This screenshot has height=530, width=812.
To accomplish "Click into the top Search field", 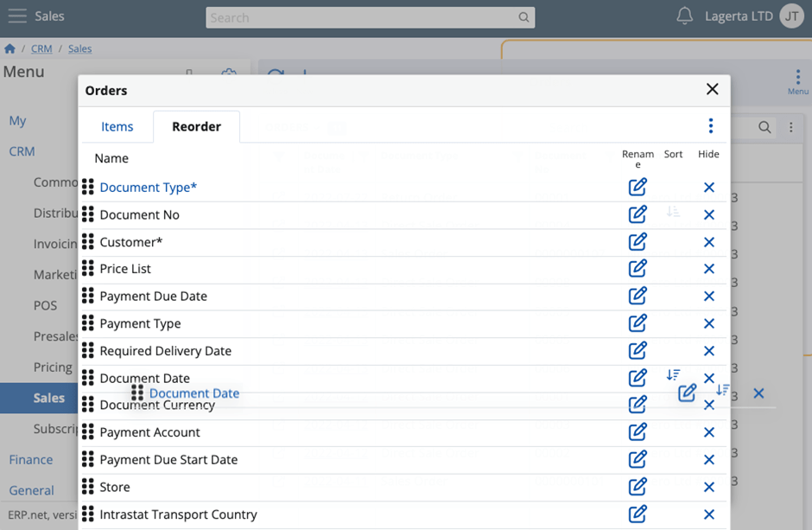I will pos(370,17).
